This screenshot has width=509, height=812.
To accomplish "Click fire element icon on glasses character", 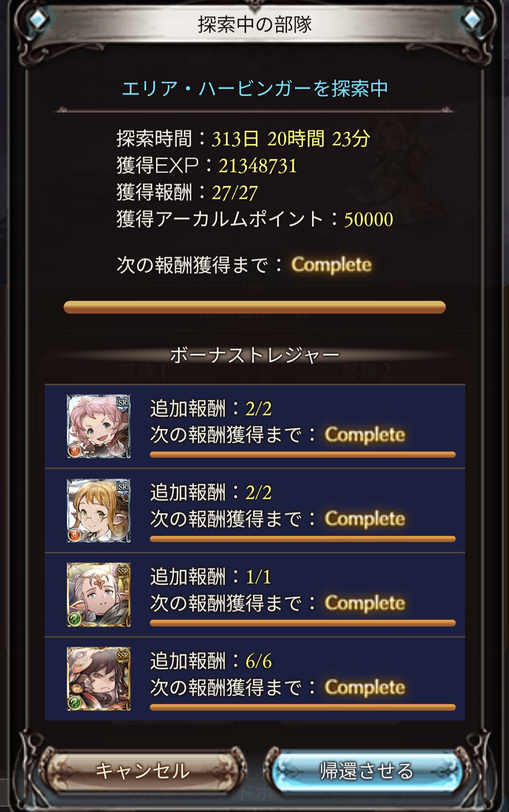I will coord(75,535).
